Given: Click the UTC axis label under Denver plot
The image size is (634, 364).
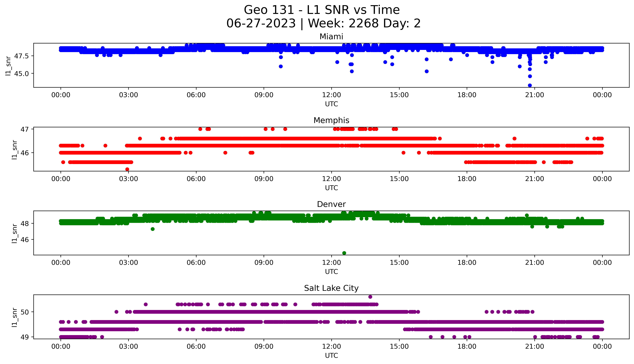Looking at the screenshot, I should (x=331, y=272).
